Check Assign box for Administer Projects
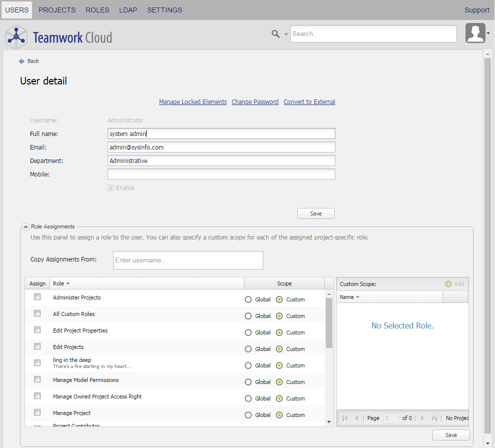This screenshot has width=495, height=448. (x=37, y=297)
